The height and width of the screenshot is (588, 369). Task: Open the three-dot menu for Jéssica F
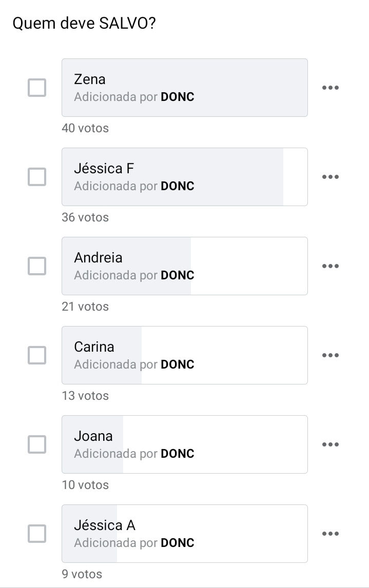click(330, 177)
